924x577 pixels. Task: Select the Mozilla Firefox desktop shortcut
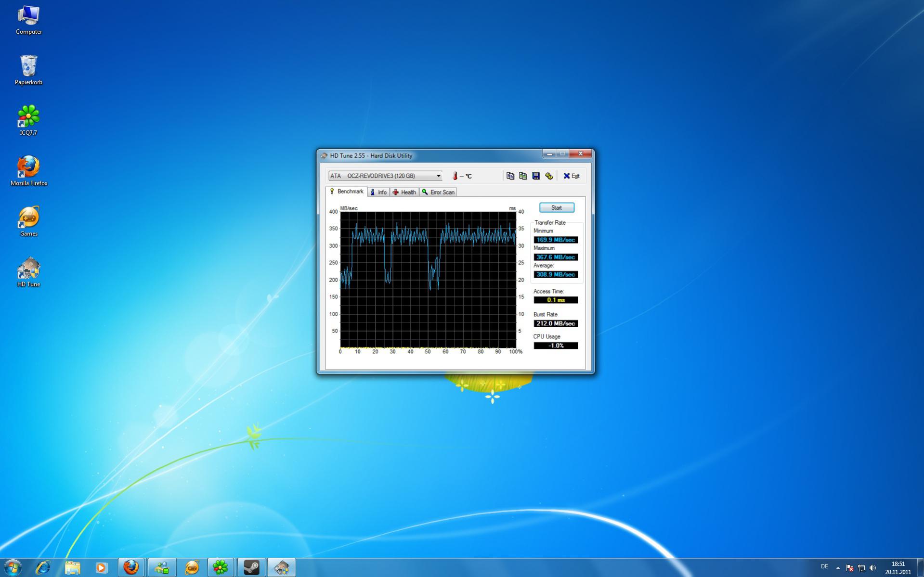click(29, 171)
